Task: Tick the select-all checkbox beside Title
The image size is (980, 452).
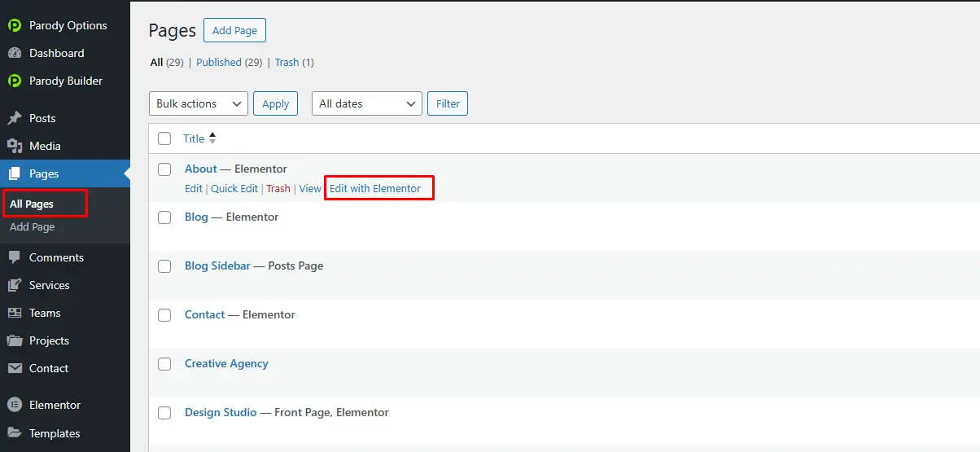Action: click(x=164, y=138)
